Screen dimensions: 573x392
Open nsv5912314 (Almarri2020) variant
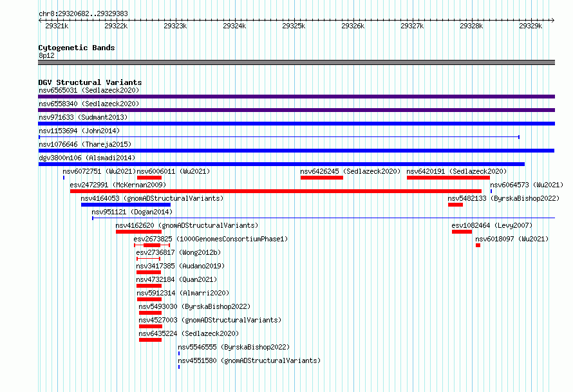[183, 293]
